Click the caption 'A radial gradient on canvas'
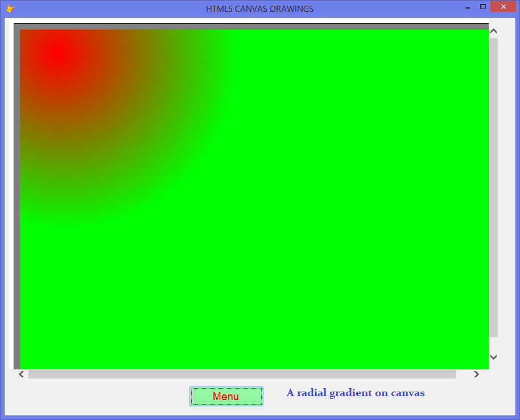The width and height of the screenshot is (520, 420). click(355, 393)
